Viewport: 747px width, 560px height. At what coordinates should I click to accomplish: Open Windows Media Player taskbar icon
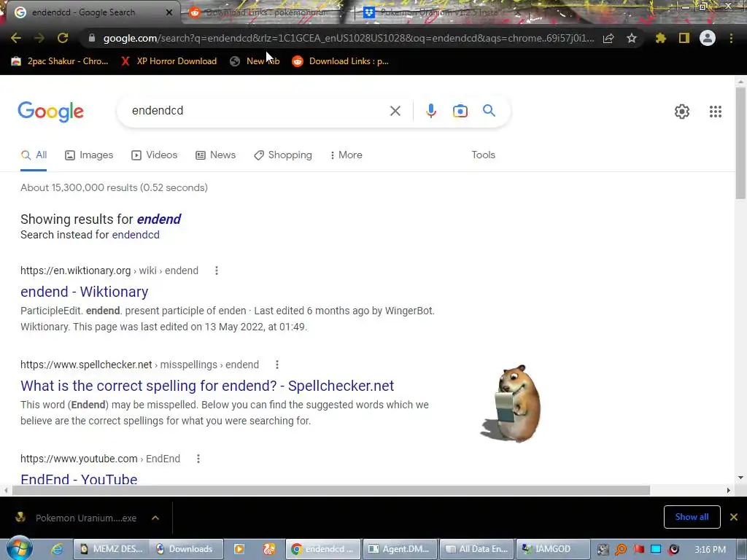coord(239,549)
